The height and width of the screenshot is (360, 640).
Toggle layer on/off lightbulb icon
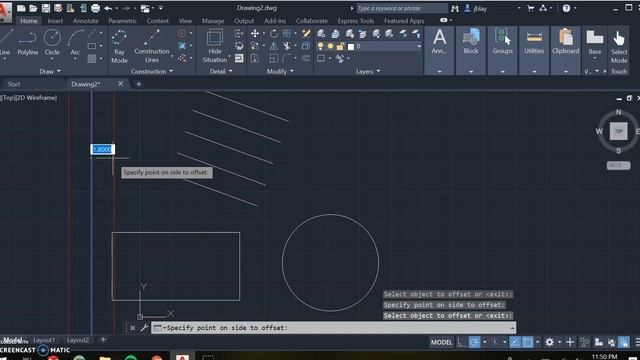[x=321, y=47]
